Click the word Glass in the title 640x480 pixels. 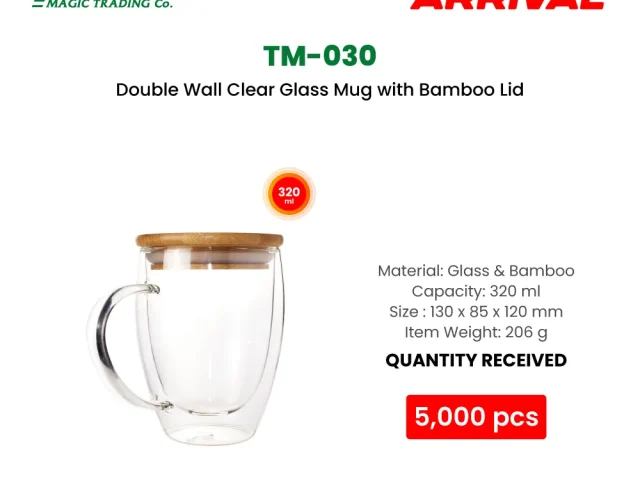[304, 89]
